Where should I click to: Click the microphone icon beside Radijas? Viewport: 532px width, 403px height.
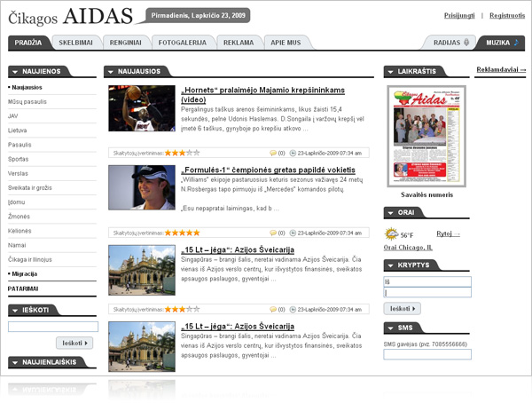point(466,43)
